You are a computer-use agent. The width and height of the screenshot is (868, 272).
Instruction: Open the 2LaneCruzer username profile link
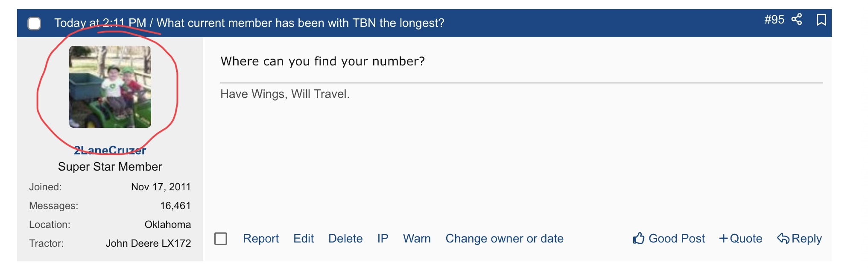tap(110, 150)
